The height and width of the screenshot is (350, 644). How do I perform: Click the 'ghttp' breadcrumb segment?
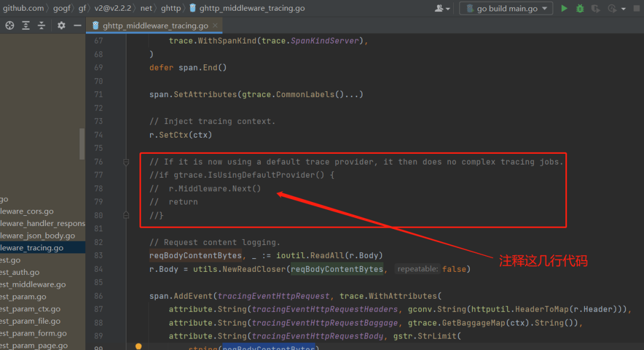click(171, 8)
